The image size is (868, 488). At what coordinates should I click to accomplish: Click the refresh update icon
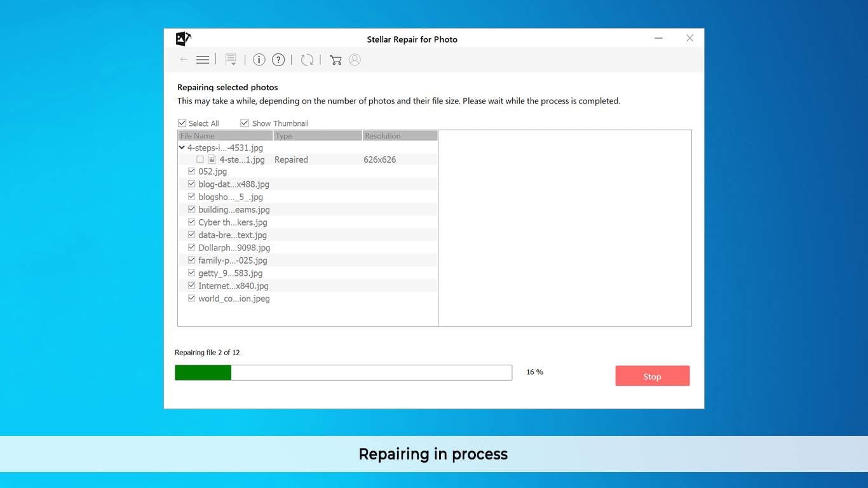pyautogui.click(x=307, y=60)
